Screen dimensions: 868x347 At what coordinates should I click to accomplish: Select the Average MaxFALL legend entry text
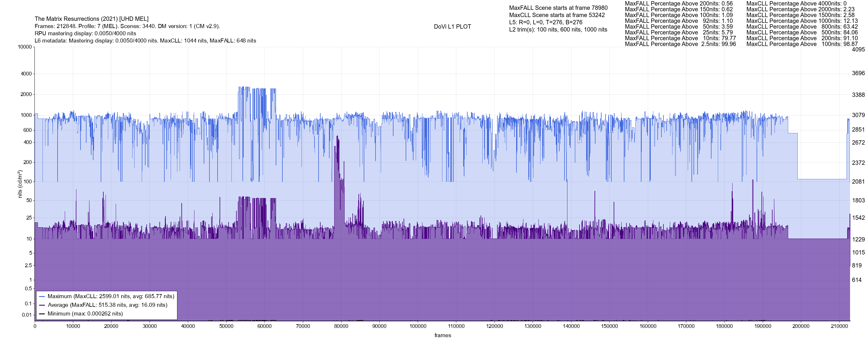coord(108,305)
